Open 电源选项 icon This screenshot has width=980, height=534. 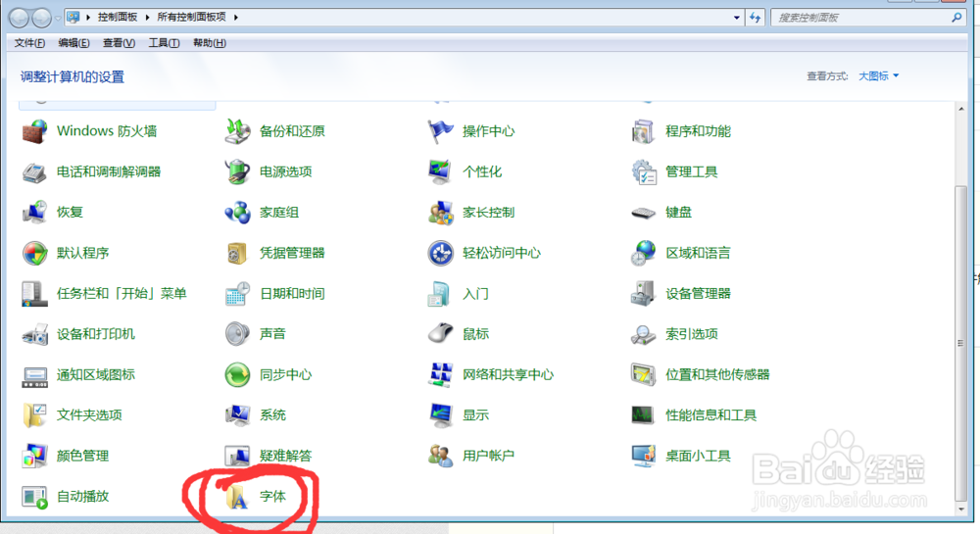point(237,171)
